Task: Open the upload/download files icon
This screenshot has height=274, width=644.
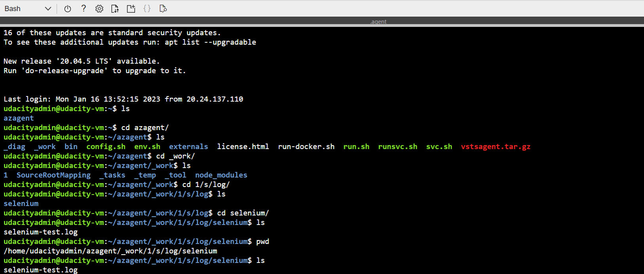Action: [115, 9]
